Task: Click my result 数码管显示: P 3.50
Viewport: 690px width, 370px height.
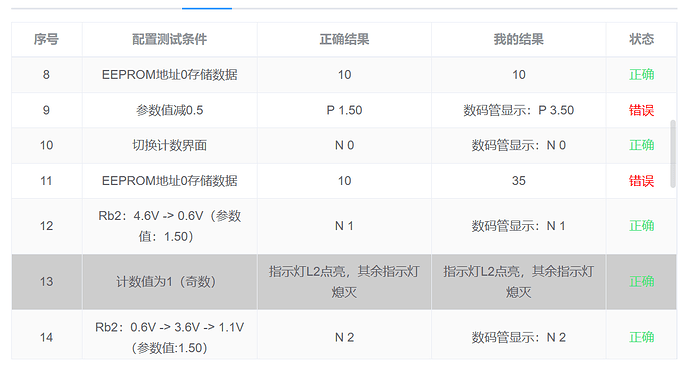Action: point(518,110)
